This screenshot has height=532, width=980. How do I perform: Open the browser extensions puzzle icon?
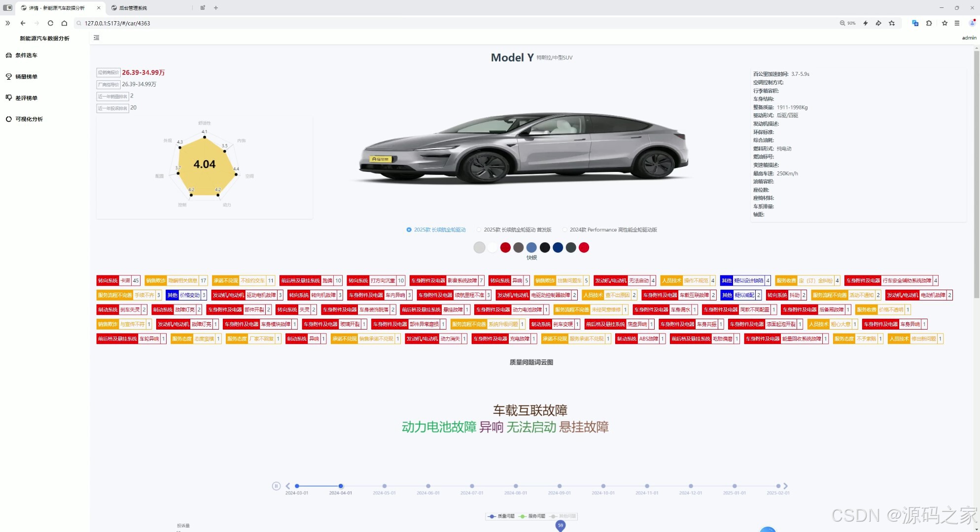(929, 23)
